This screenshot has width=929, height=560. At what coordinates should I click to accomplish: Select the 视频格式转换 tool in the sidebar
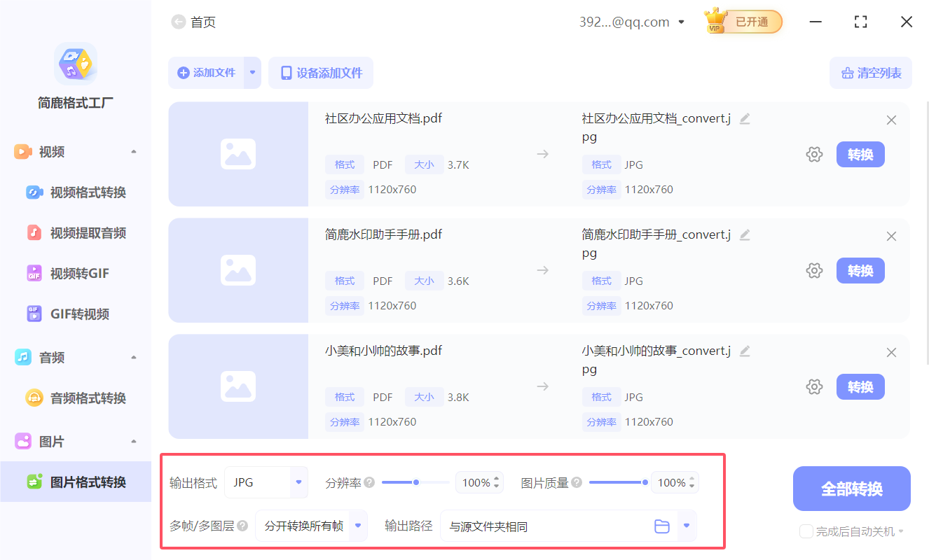(x=74, y=192)
